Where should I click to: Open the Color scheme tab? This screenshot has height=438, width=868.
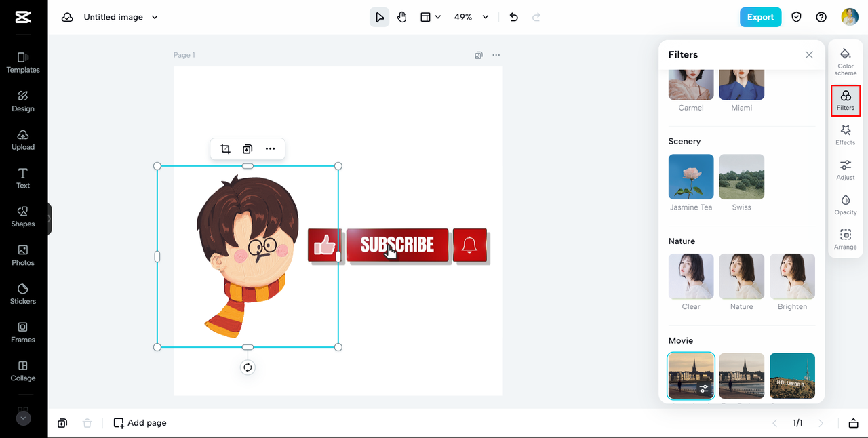[846, 62]
